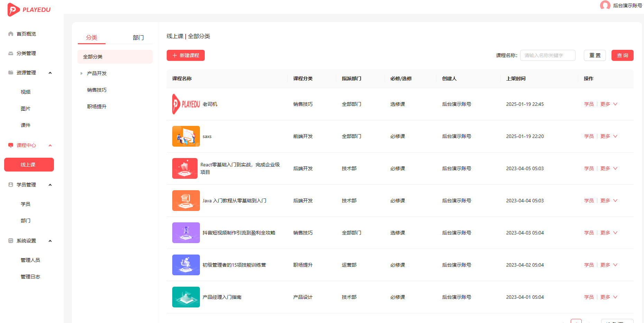Image resolution: width=644 pixels, height=323 pixels.
Task: Switch to the 部门 tab
Action: (x=138, y=37)
